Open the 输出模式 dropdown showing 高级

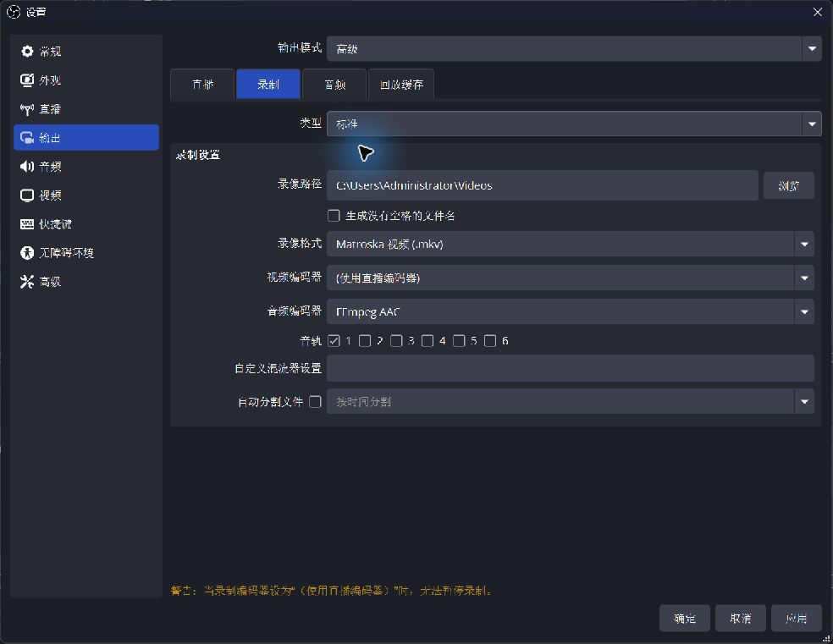(574, 49)
